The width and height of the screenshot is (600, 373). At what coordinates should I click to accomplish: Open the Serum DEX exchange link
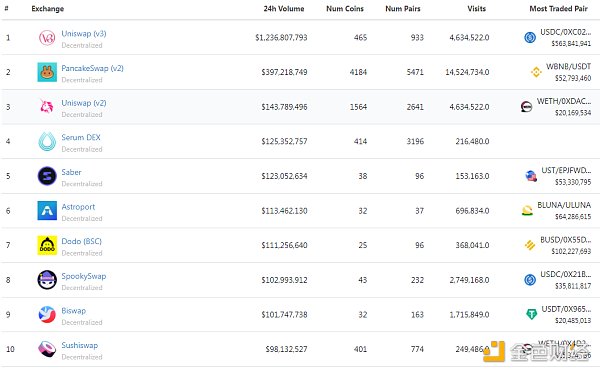tap(81, 137)
